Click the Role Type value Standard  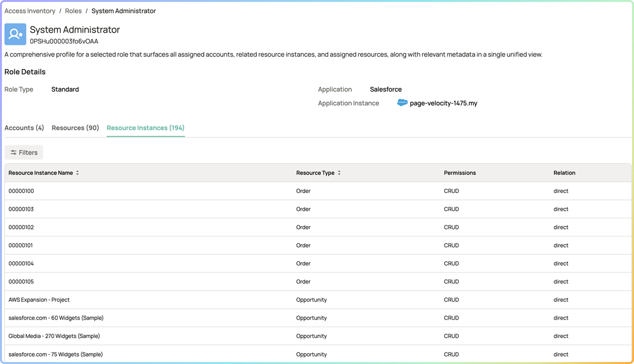click(x=65, y=89)
